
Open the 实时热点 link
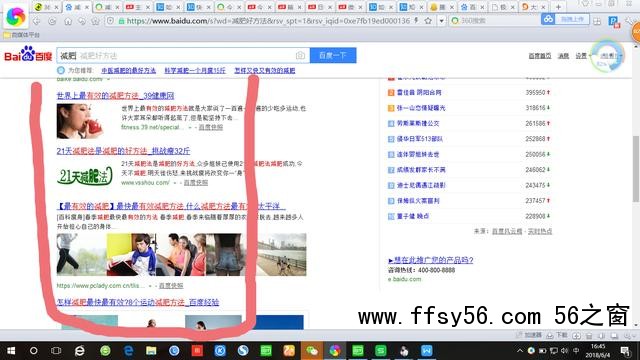[x=540, y=231]
